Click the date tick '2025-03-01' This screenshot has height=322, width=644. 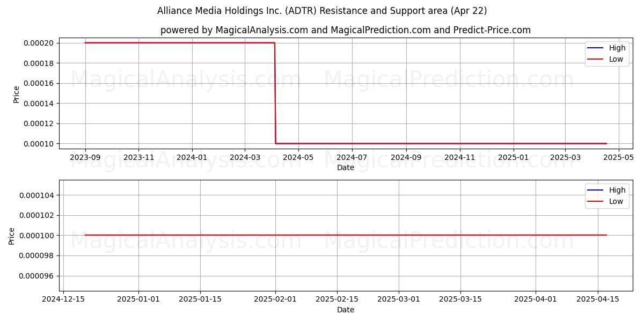399,299
